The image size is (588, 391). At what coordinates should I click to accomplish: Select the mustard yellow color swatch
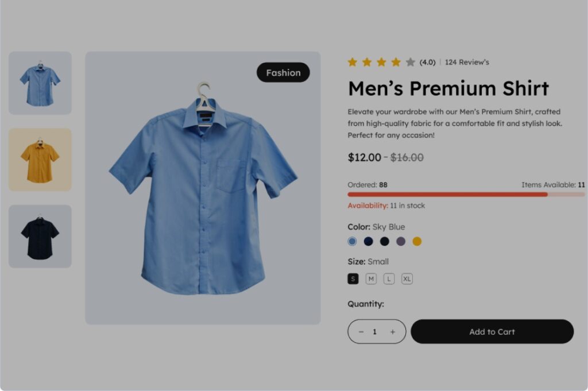417,241
